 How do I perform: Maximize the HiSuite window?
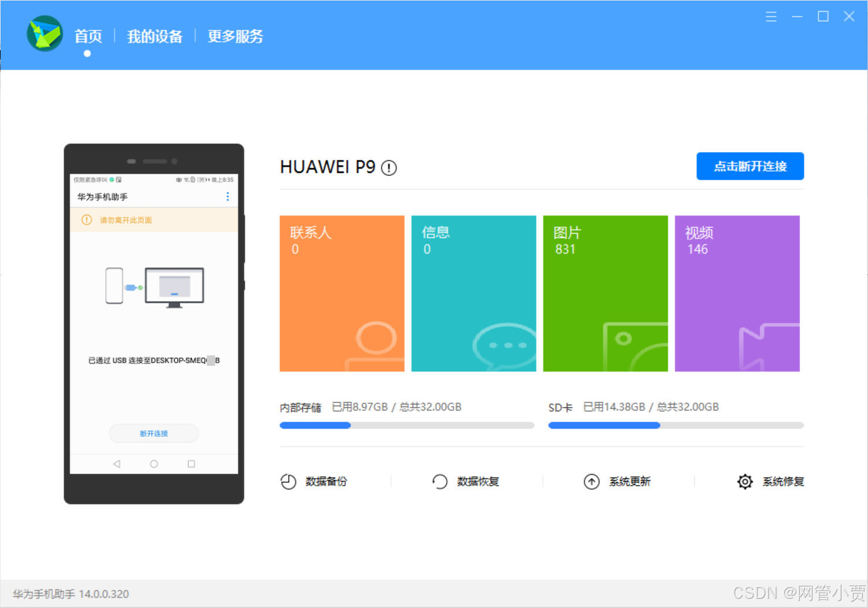[x=823, y=17]
